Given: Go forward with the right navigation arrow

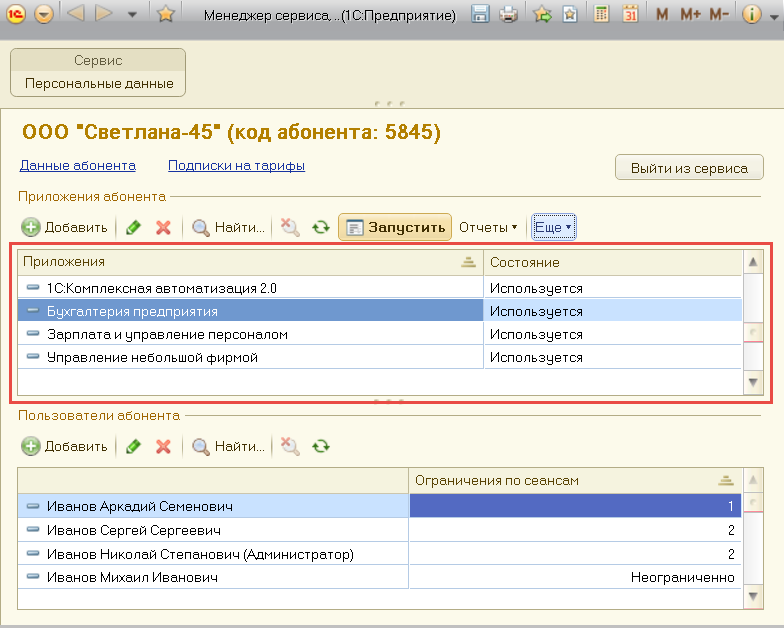Looking at the screenshot, I should (104, 14).
